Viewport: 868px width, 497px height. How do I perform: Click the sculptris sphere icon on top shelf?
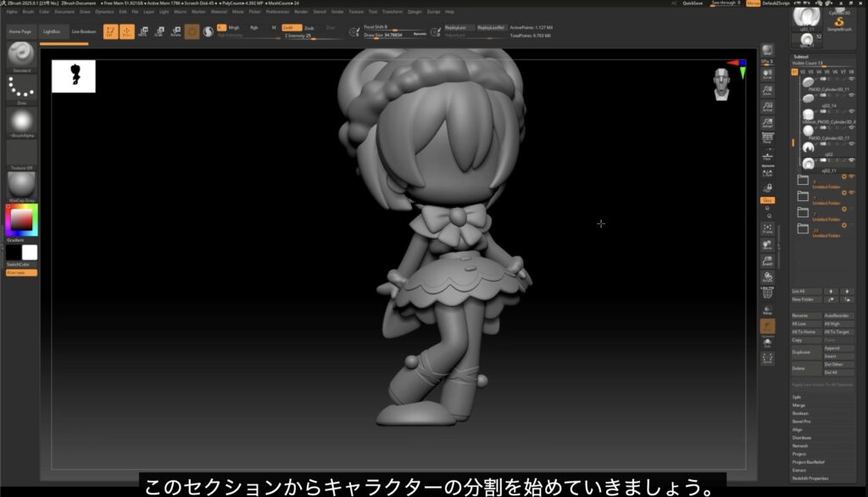click(209, 32)
